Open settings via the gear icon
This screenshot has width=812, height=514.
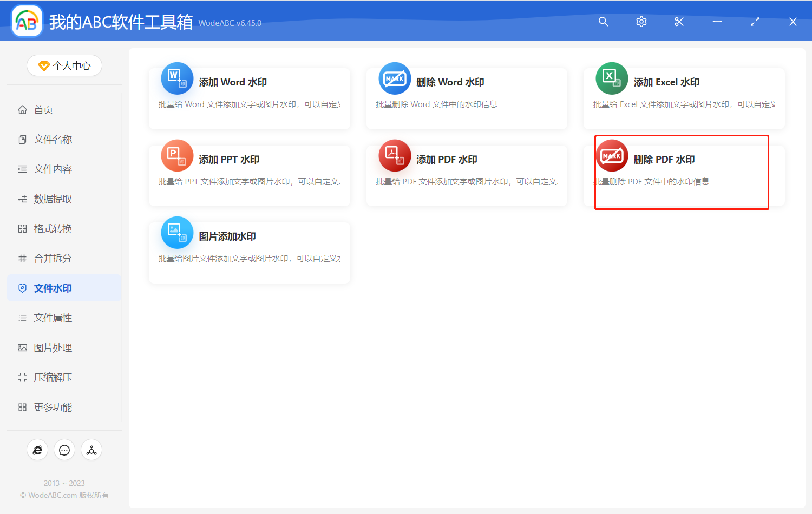(x=641, y=22)
